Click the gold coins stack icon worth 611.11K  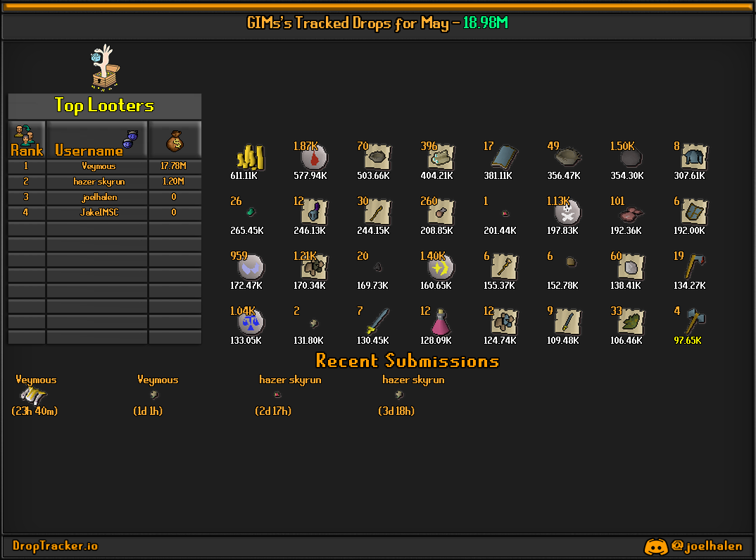250,157
